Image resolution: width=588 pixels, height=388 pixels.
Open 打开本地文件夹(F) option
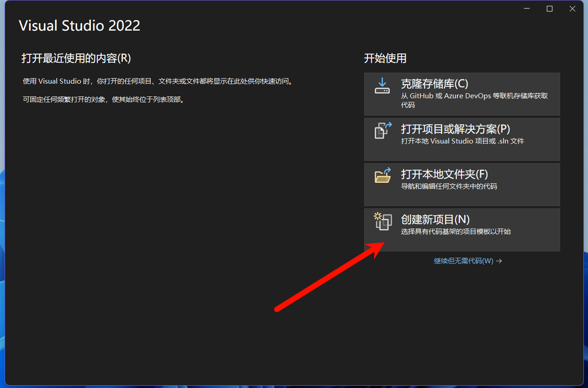(x=462, y=185)
